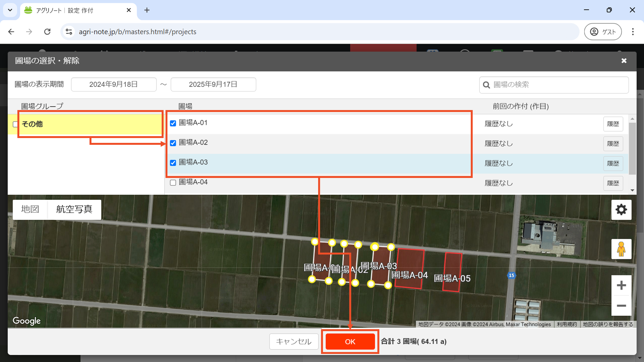Click the Street View pegman icon
Image resolution: width=644 pixels, height=362 pixels.
point(621,249)
